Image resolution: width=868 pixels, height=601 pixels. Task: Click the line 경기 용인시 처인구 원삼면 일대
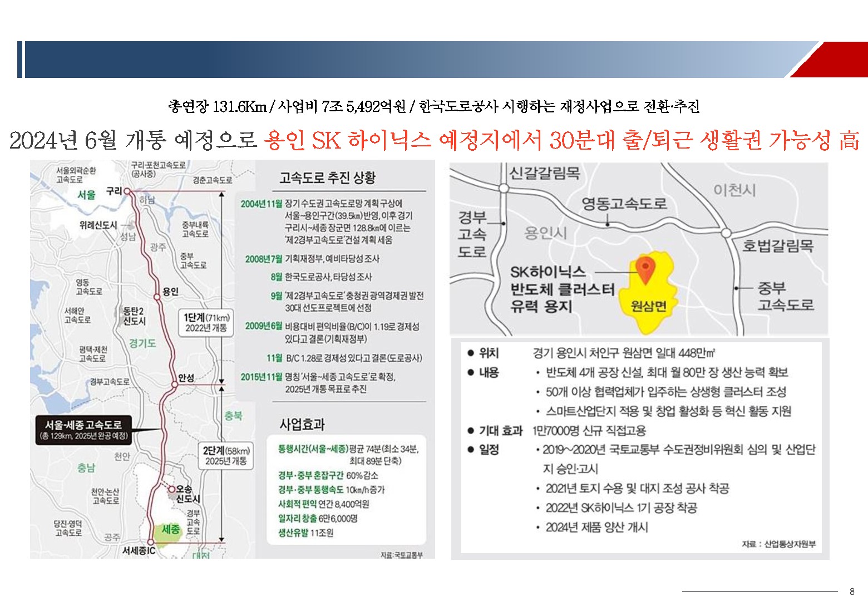click(624, 353)
